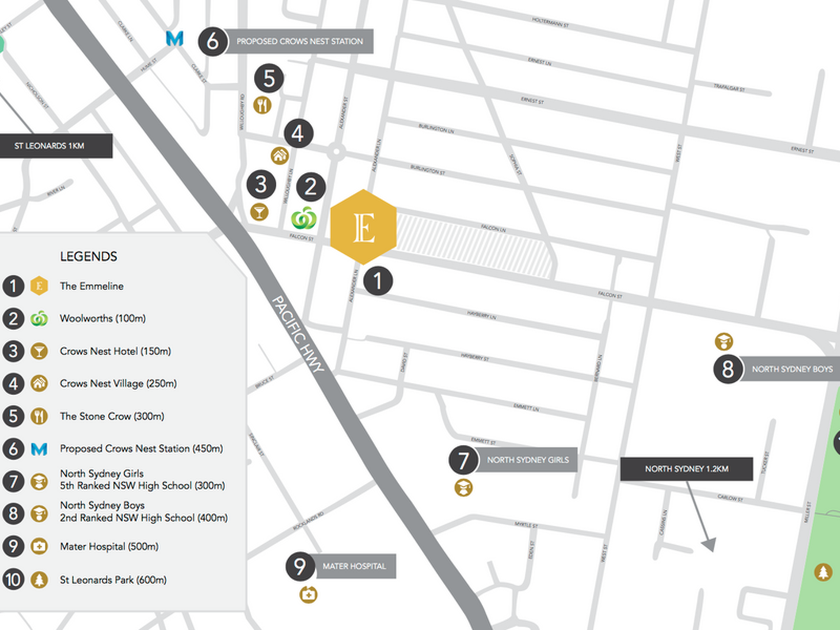This screenshot has height=630, width=840.
Task: Select the blue Metro M icon on map
Action: (175, 38)
